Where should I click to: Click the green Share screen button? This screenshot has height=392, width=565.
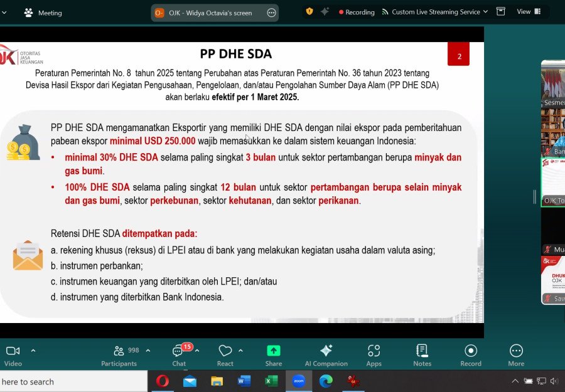tap(274, 355)
